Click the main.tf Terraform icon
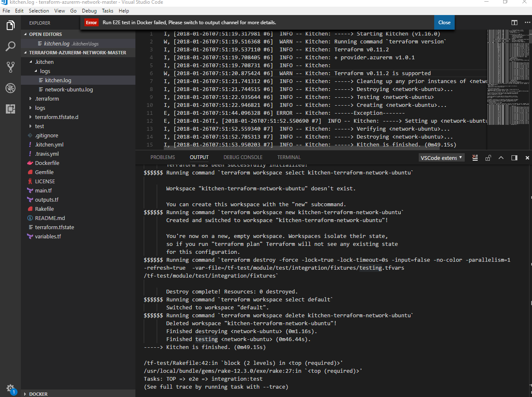This screenshot has width=532, height=397. 30,190
